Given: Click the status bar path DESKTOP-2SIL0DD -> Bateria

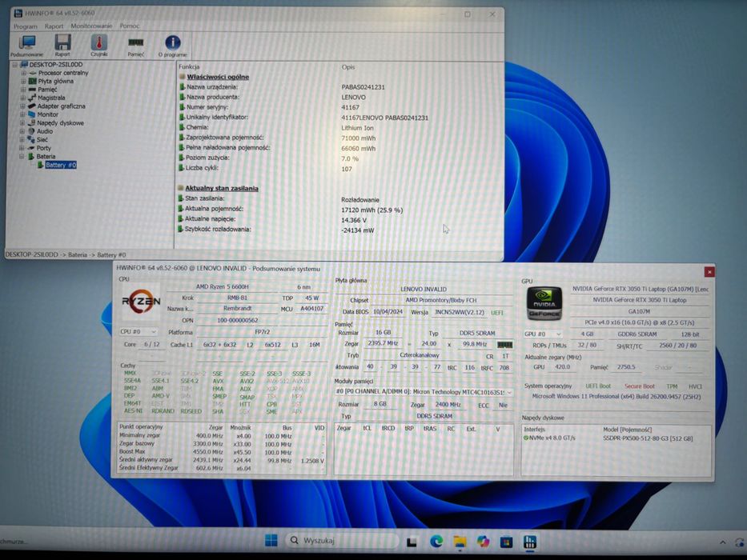Looking at the screenshot, I should coord(66,254).
